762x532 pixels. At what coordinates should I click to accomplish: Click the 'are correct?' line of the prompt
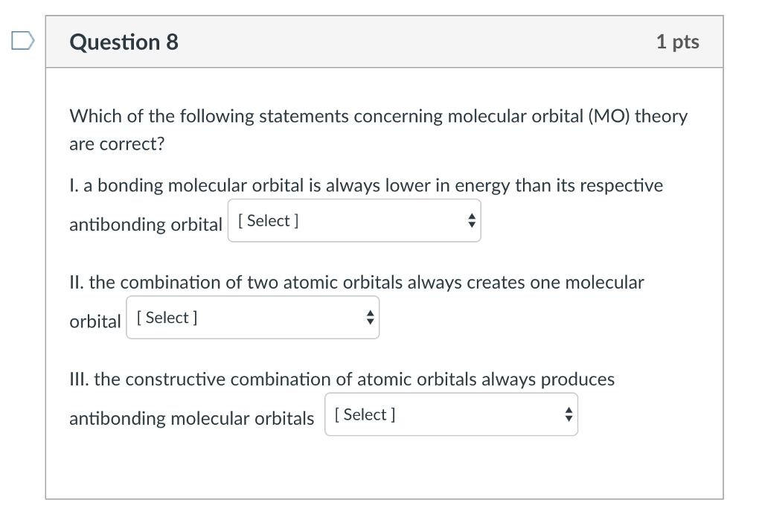pyautogui.click(x=117, y=144)
